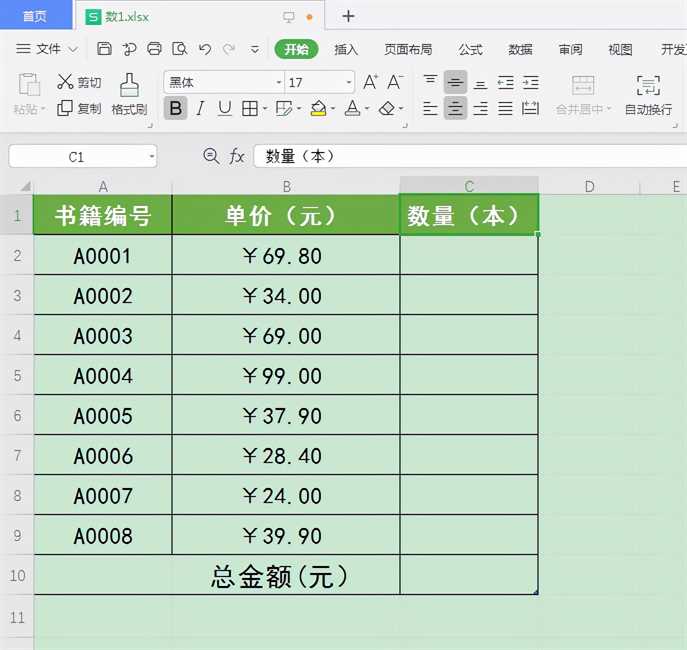
Task: Click the increase font size icon
Action: pyautogui.click(x=370, y=82)
